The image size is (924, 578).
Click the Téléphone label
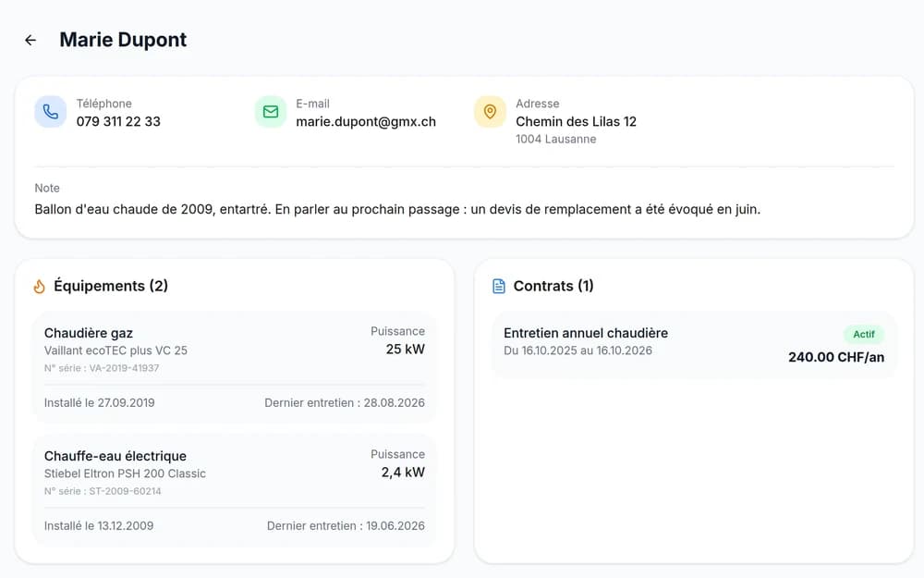pyautogui.click(x=104, y=104)
